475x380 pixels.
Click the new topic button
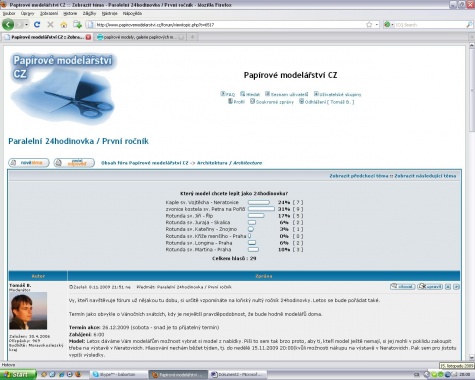click(x=29, y=163)
